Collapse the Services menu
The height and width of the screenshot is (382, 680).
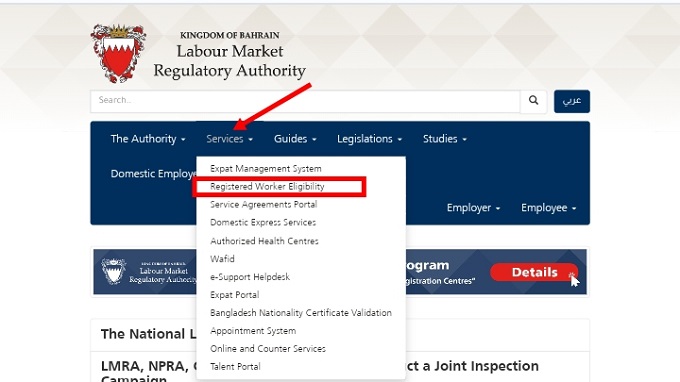(x=229, y=139)
